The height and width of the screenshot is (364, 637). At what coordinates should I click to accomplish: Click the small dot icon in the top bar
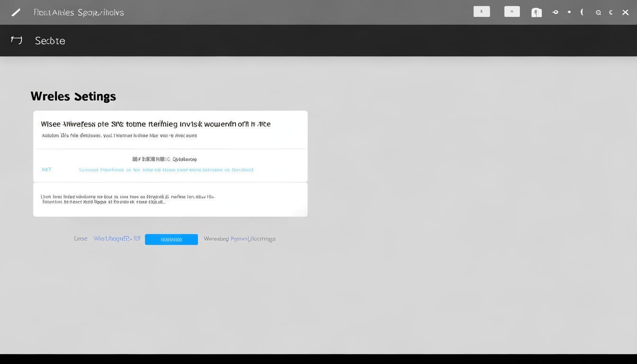[569, 12]
